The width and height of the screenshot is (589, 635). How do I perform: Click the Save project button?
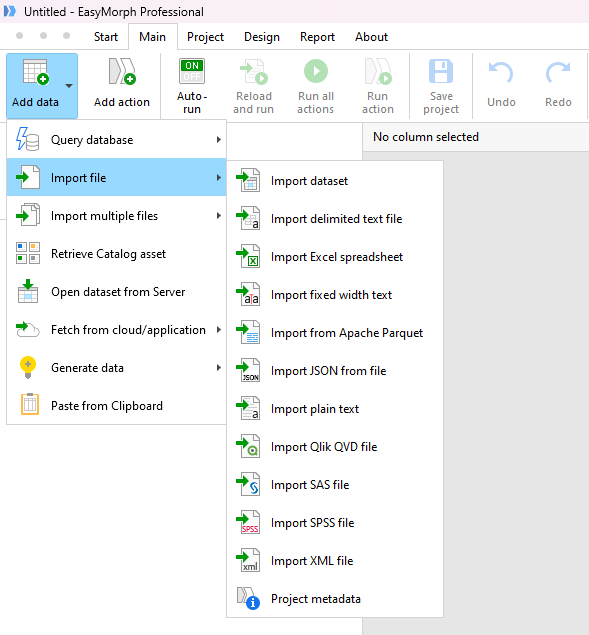[x=441, y=85]
